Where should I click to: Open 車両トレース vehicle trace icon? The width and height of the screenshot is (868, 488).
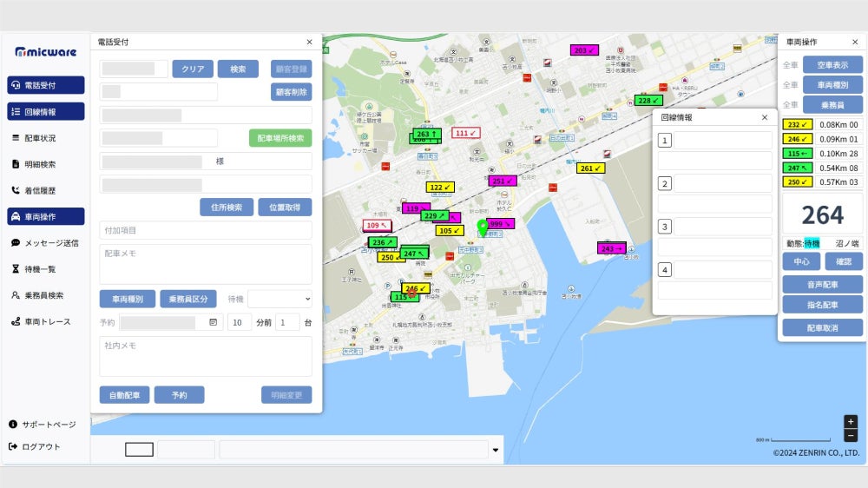click(x=16, y=321)
